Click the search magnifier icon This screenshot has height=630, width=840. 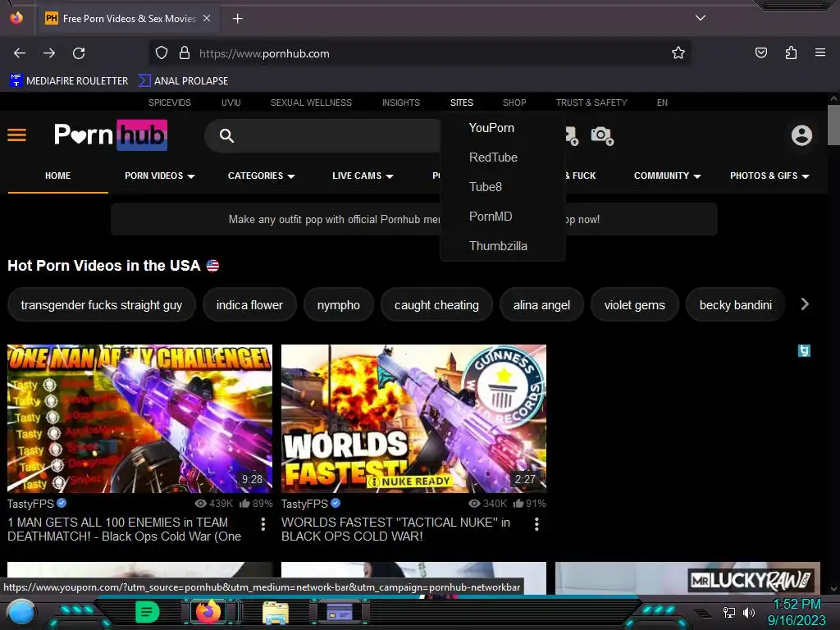[226, 135]
